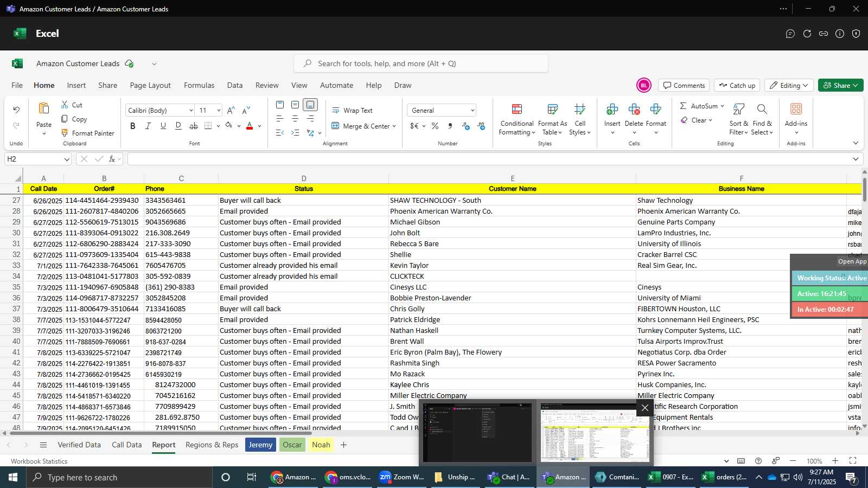The image size is (868, 488).
Task: Toggle Bold formatting
Action: click(133, 126)
